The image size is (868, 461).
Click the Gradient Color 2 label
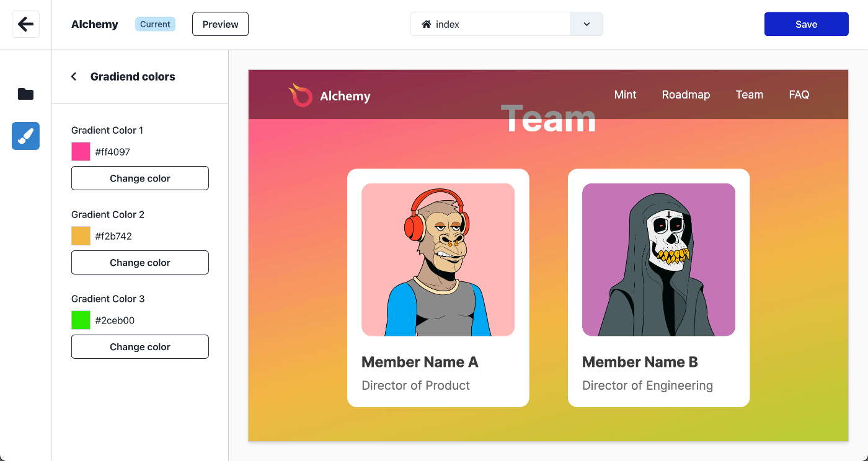coord(108,214)
